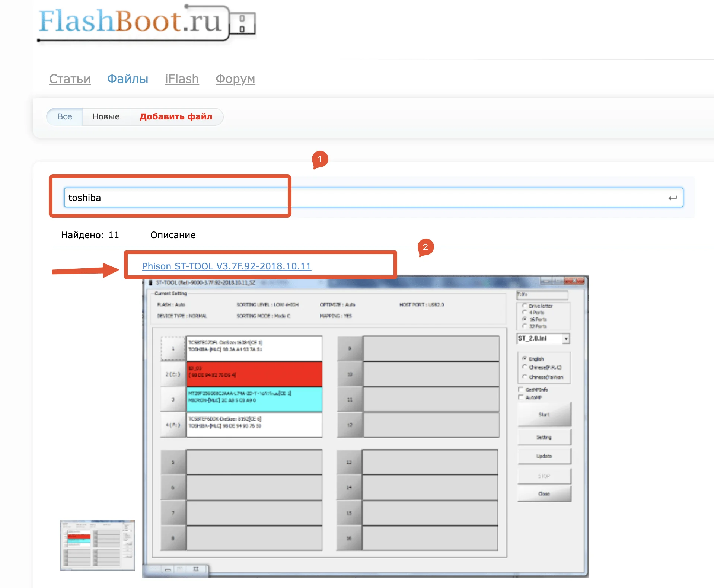Click the Setting button in ST-TOOL
Image resolution: width=714 pixels, height=588 pixels.
[544, 437]
